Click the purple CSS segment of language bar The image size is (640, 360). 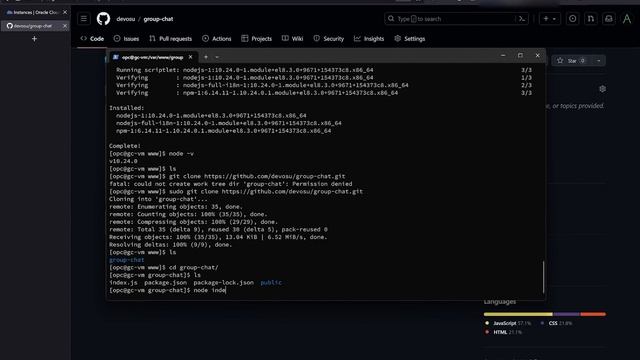567,314
